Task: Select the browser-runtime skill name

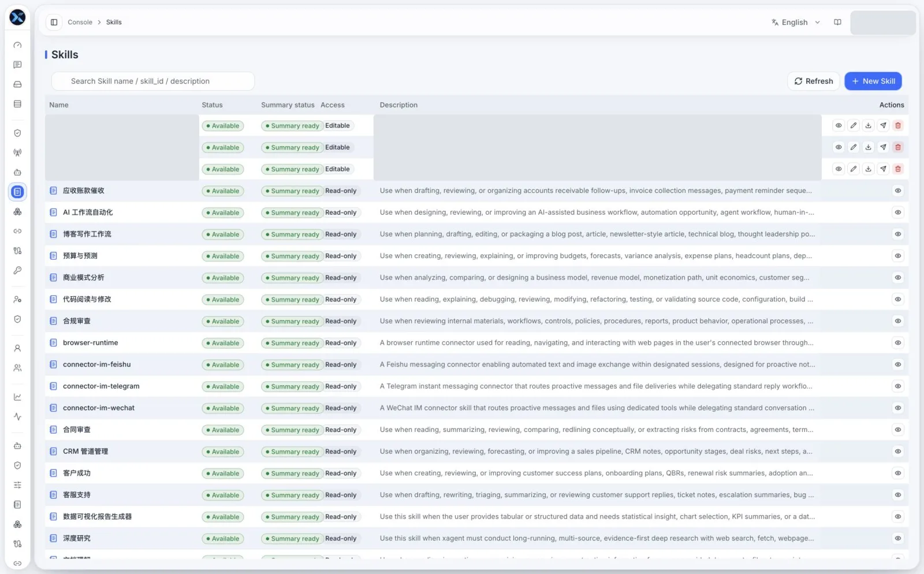Action: (91, 343)
